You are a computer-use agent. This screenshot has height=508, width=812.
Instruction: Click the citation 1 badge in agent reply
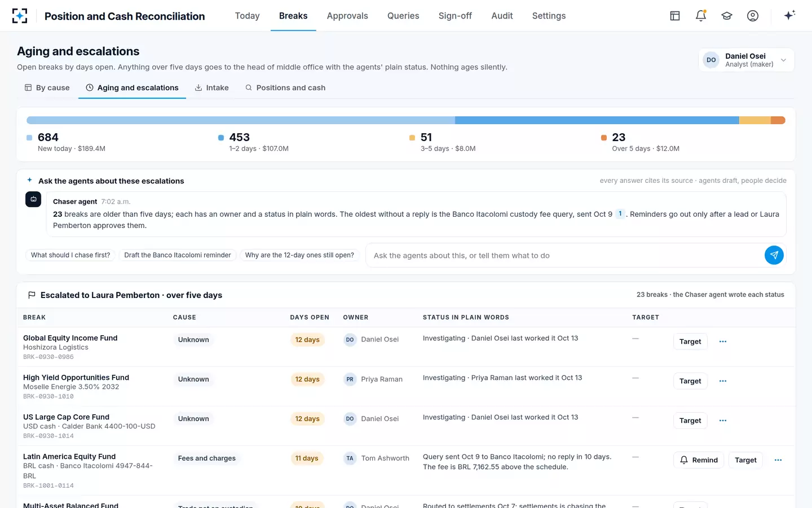[x=620, y=214]
